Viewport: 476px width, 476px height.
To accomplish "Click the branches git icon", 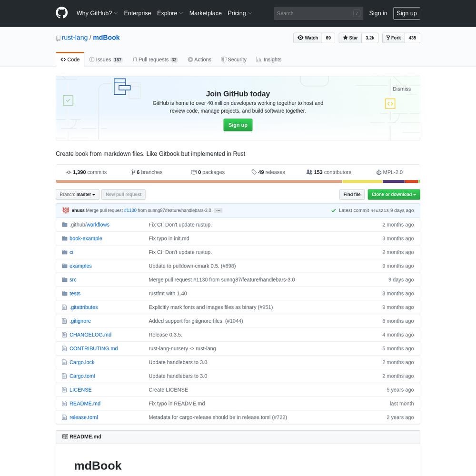I will 133,172.
